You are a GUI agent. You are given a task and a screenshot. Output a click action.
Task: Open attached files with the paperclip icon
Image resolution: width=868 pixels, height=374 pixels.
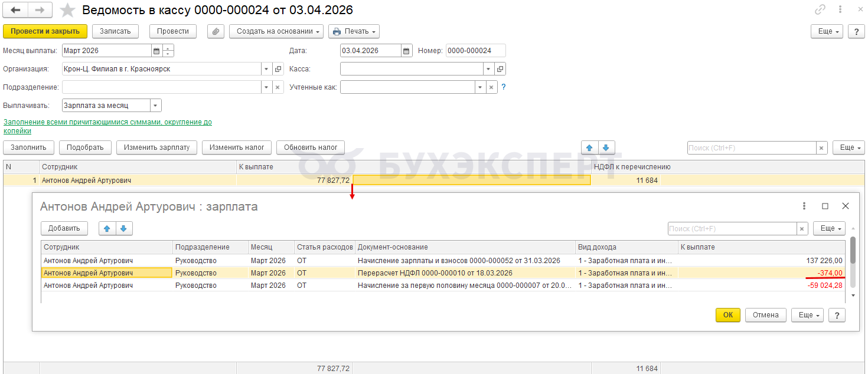[216, 31]
